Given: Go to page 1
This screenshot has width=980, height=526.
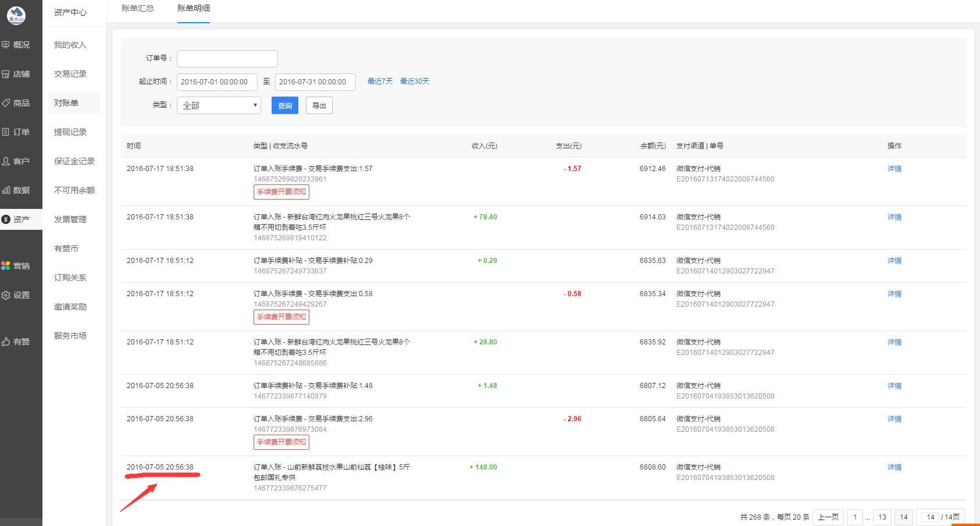Looking at the screenshot, I should pyautogui.click(x=855, y=517).
